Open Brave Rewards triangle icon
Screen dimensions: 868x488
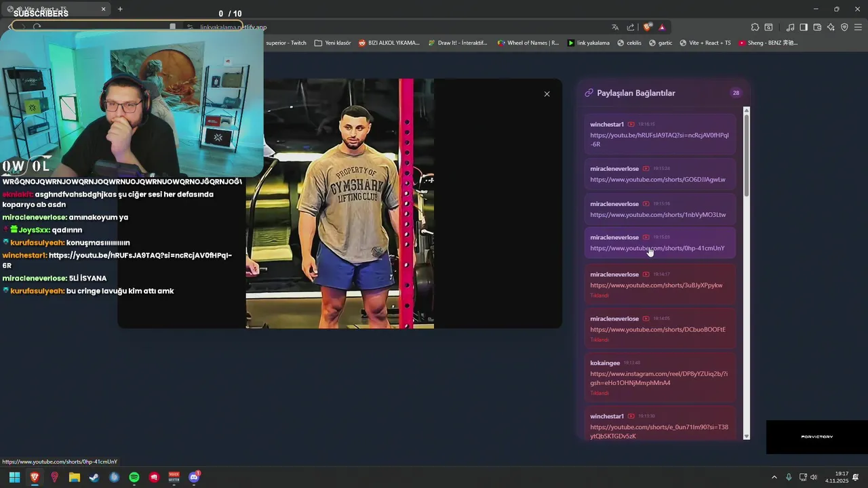(662, 27)
